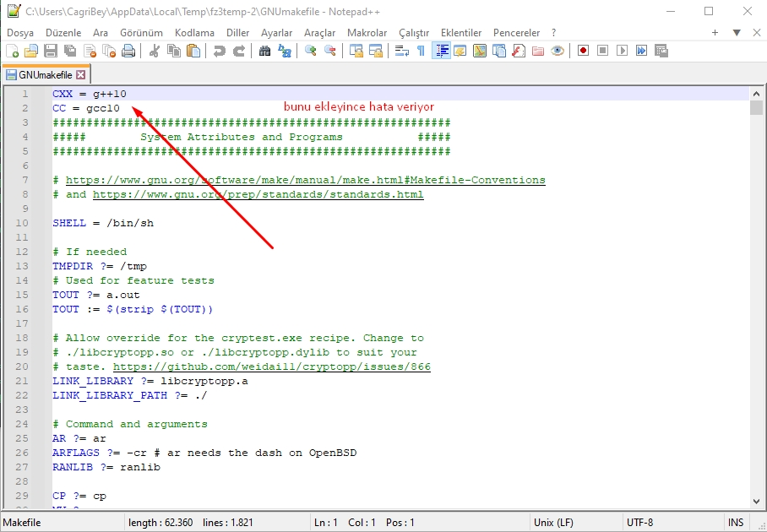Follow the gnu.org Makefile-Conventions link

[x=305, y=180]
